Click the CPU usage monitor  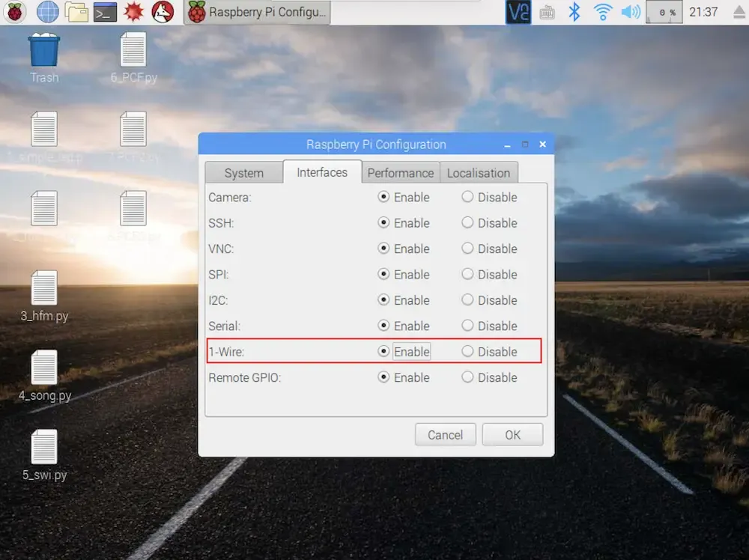664,12
